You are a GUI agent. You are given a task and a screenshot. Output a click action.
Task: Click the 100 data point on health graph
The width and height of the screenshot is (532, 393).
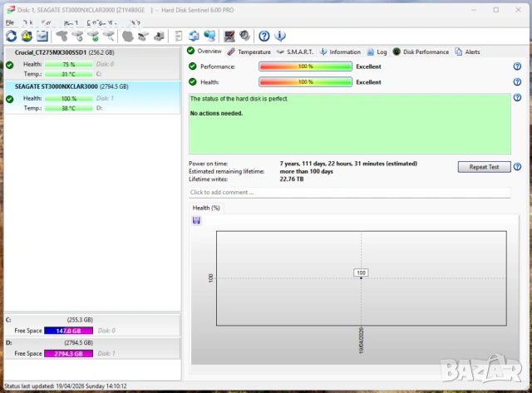click(361, 278)
